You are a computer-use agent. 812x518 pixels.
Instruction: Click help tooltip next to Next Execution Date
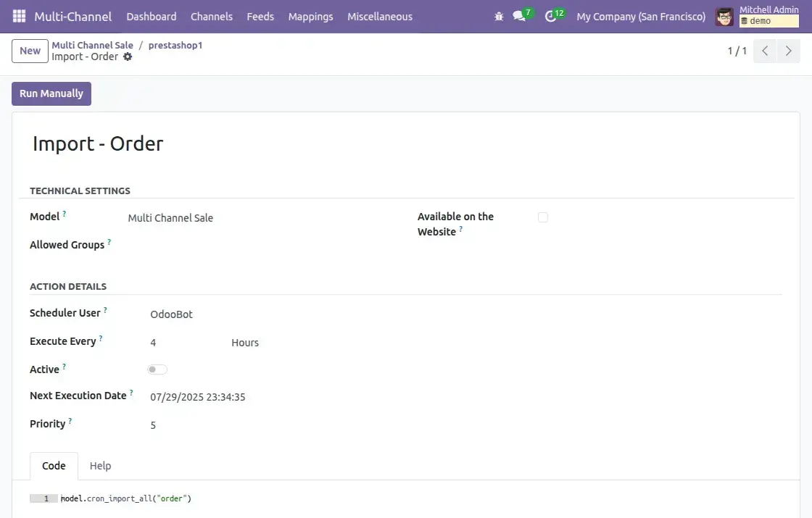[131, 393]
